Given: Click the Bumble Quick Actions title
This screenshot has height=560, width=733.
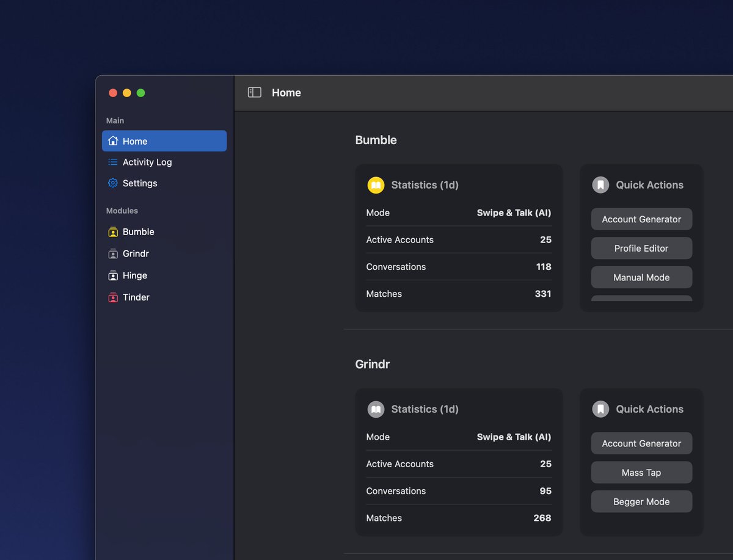Looking at the screenshot, I should coord(649,185).
